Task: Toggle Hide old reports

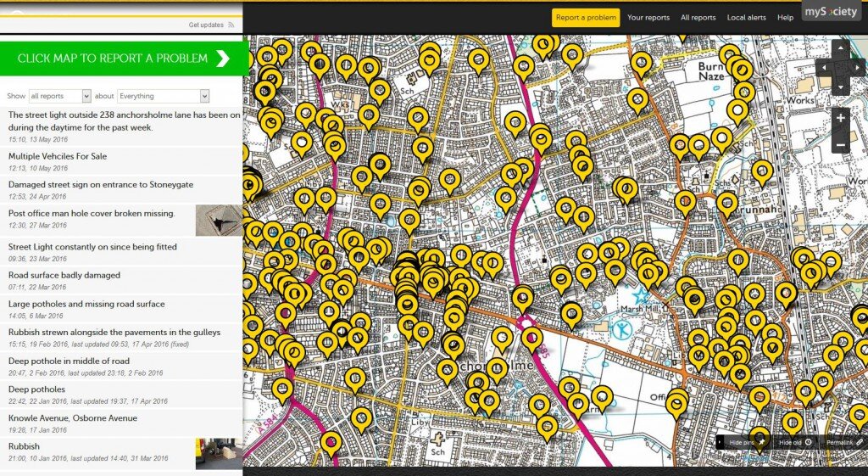Action: pyautogui.click(x=795, y=442)
